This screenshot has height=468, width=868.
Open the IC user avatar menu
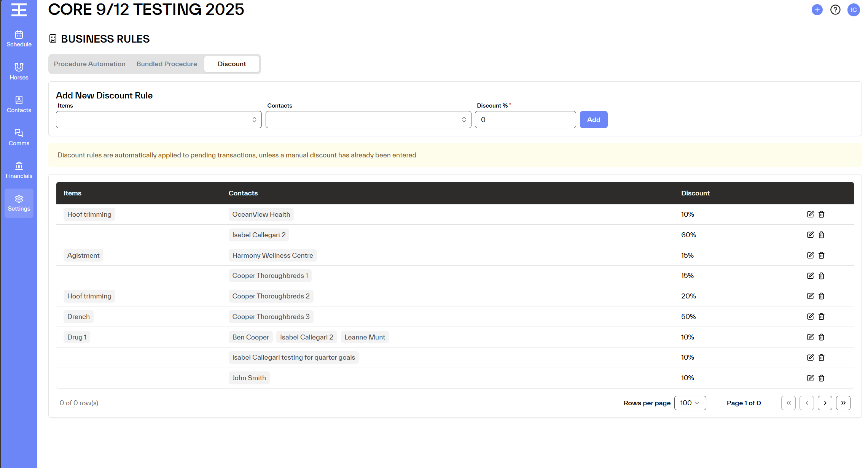point(853,10)
